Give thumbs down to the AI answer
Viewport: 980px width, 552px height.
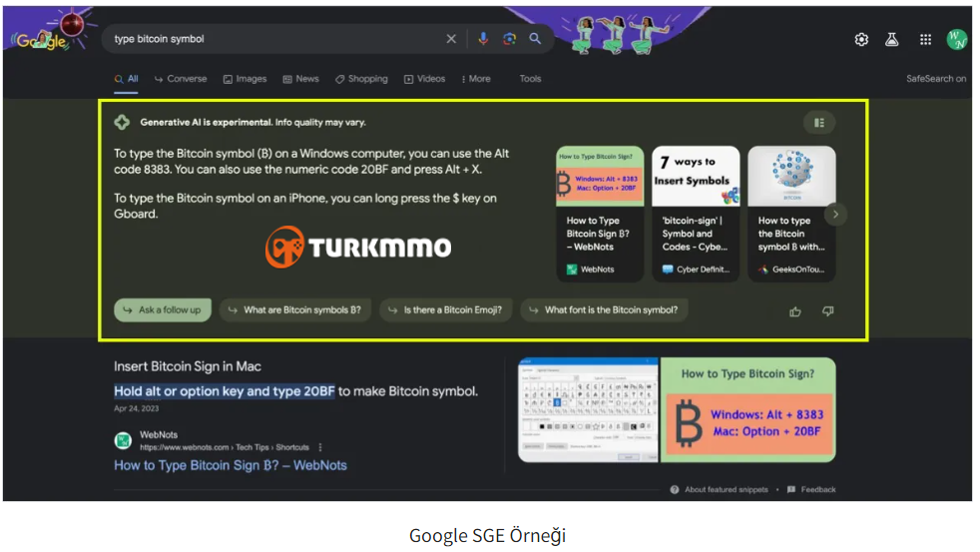point(827,310)
